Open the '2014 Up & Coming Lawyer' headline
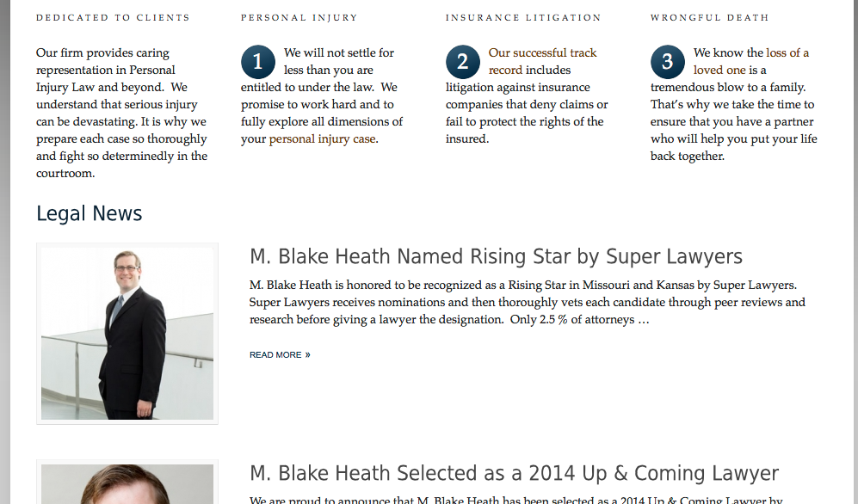Viewport: 858px width, 504px height. (514, 473)
